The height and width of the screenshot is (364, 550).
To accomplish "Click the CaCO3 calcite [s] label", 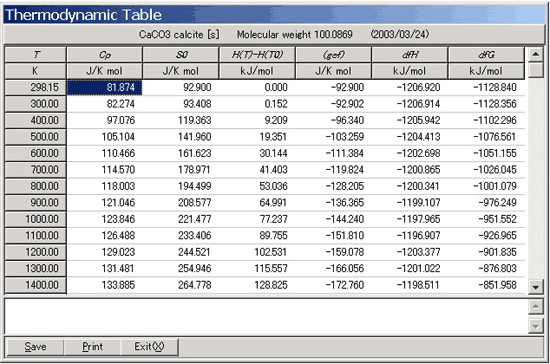I will (179, 34).
